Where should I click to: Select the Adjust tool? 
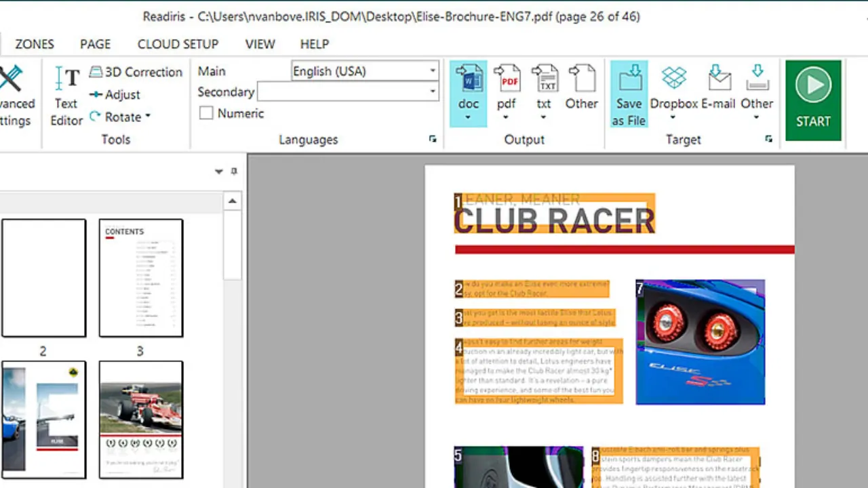115,95
